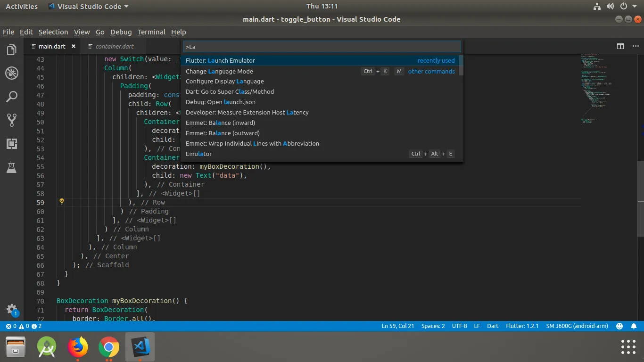This screenshot has width=644, height=362.
Task: Open the Explorer view in the activity bar
Action: 12,49
